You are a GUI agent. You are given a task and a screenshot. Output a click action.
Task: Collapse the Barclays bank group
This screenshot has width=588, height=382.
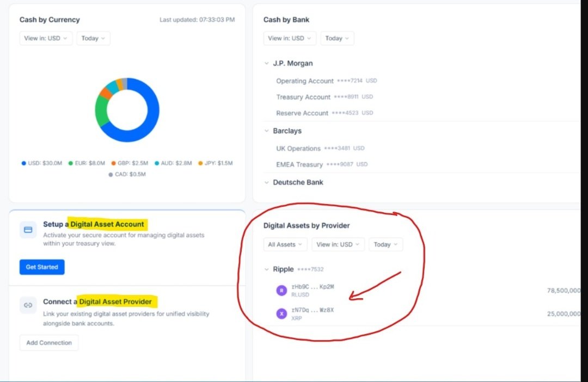[267, 131]
